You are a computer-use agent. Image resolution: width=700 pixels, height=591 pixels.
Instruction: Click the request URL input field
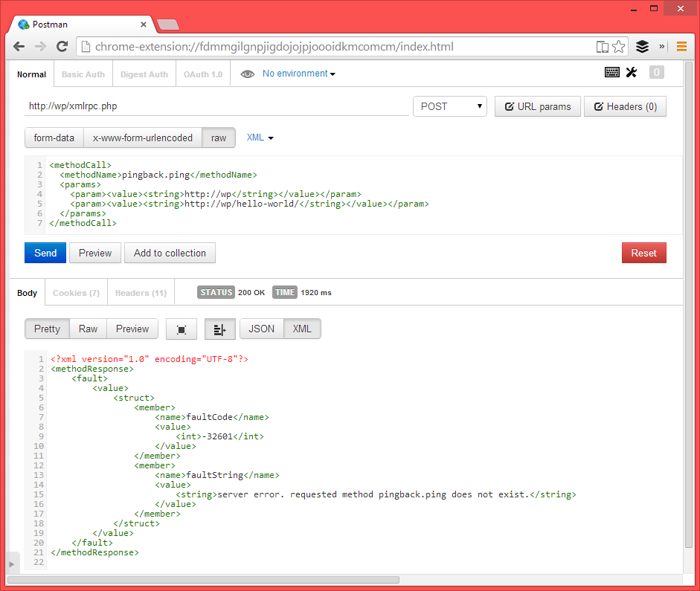point(216,106)
